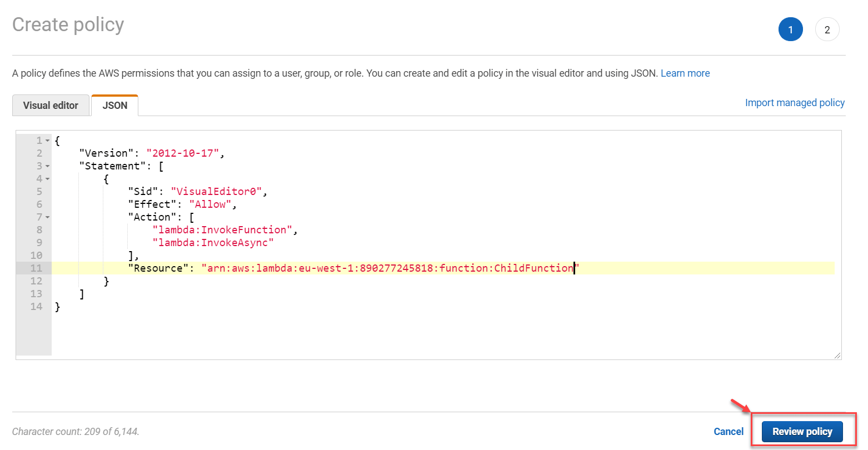Click line number 8 in the gutter

39,229
